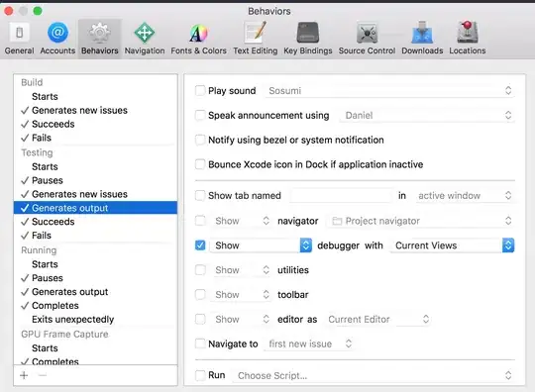
Task: Open the Source Control preferences icon
Action: click(367, 33)
